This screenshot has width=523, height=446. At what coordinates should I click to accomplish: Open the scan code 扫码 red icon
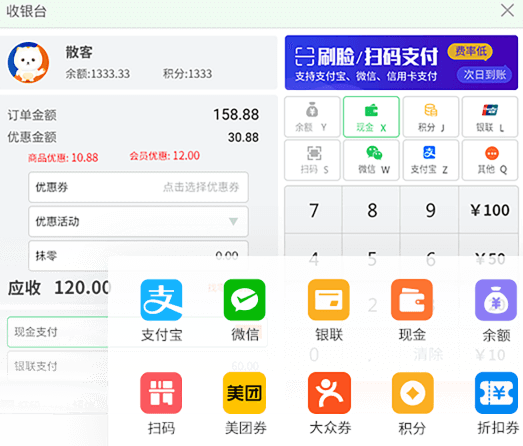pyautogui.click(x=161, y=393)
